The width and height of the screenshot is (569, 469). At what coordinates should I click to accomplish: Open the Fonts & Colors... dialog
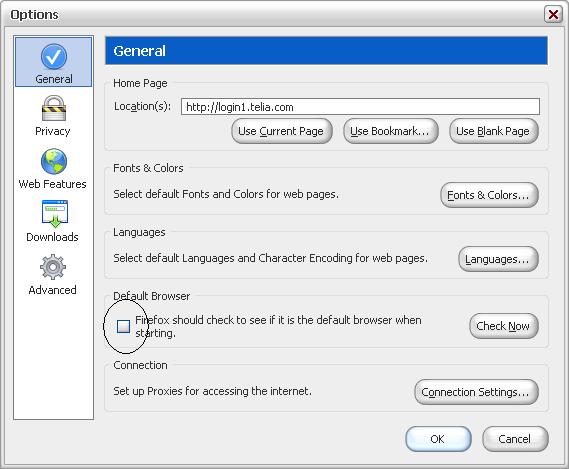(x=489, y=195)
